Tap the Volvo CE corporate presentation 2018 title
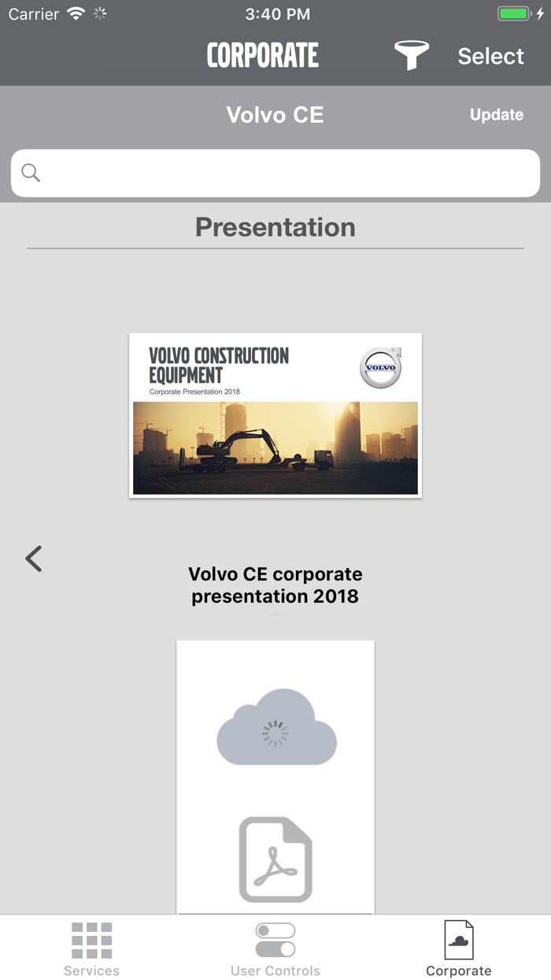Image resolution: width=551 pixels, height=980 pixels. click(x=275, y=585)
